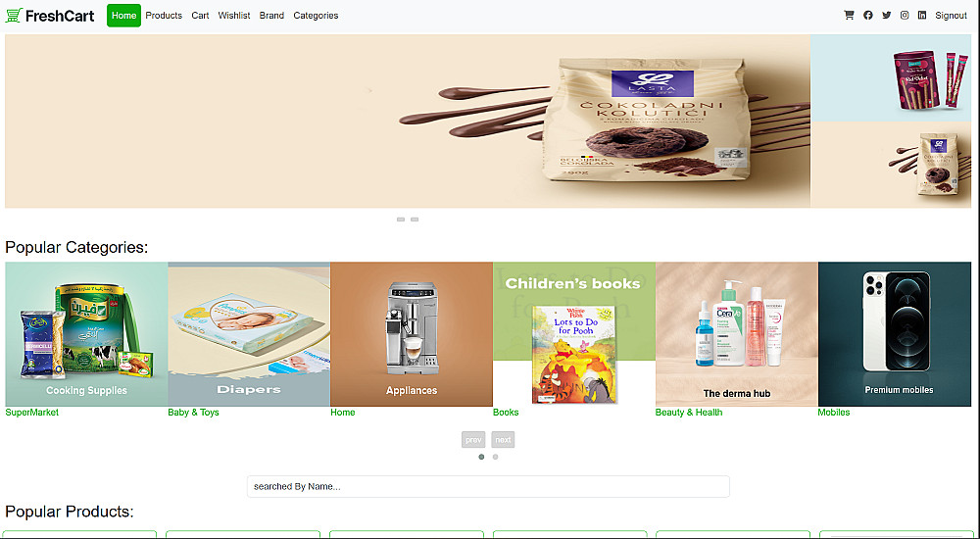The width and height of the screenshot is (980, 539).
Task: Click the FreshCart logo
Action: 50,15
